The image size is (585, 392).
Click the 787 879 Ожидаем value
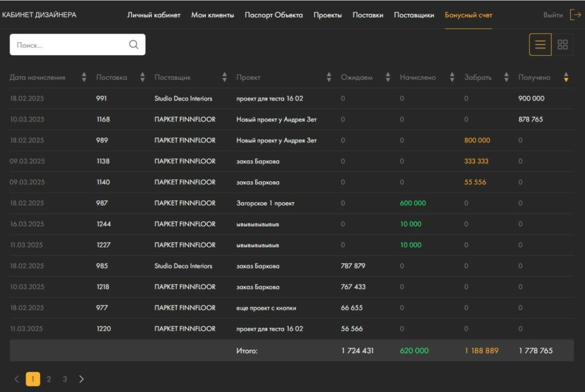point(353,266)
